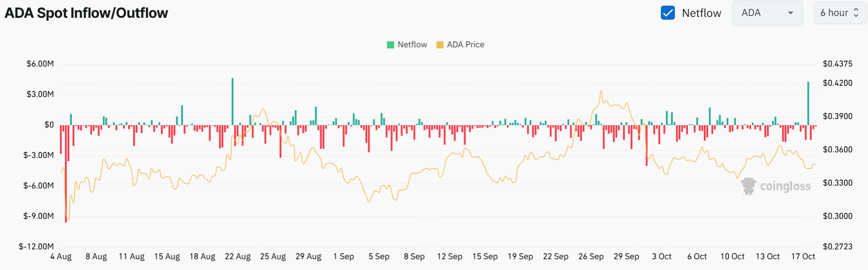
Task: Click the 22 Aug x-axis date label
Action: click(238, 256)
